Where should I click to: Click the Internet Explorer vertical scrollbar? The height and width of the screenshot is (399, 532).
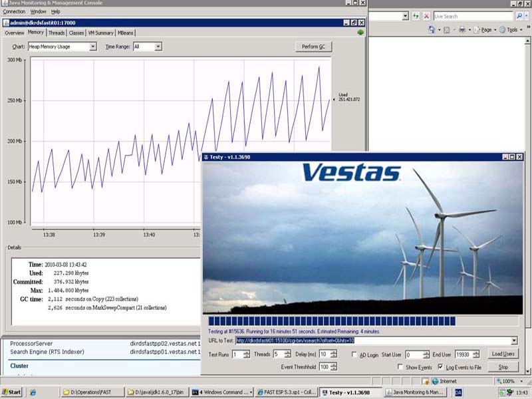point(527,207)
